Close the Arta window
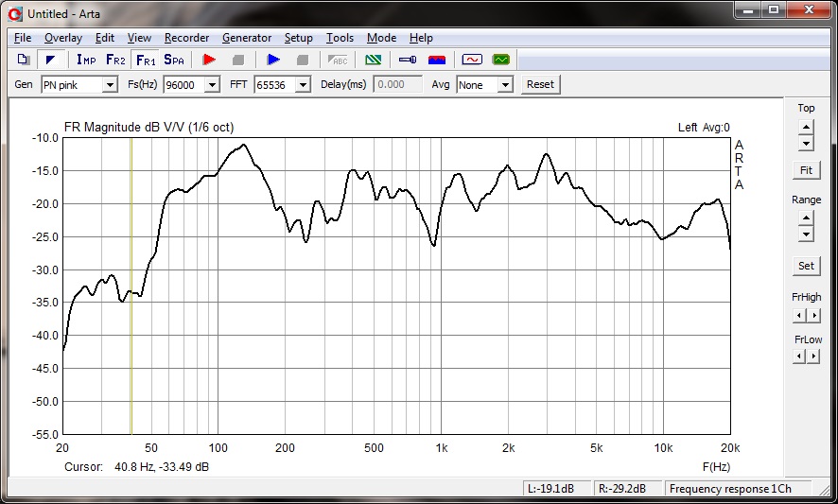 pyautogui.click(x=809, y=10)
